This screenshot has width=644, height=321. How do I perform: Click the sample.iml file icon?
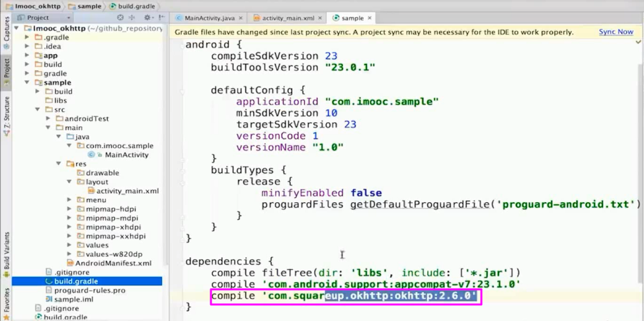click(49, 299)
